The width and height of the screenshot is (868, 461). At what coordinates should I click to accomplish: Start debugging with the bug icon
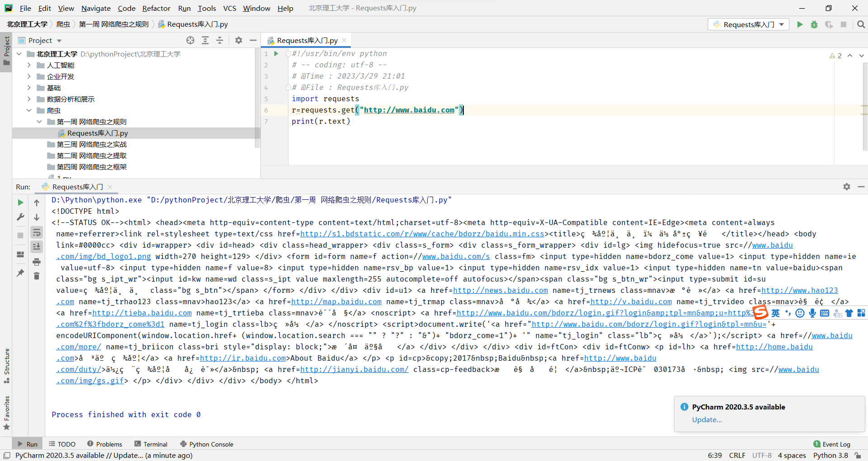pyautogui.click(x=814, y=24)
